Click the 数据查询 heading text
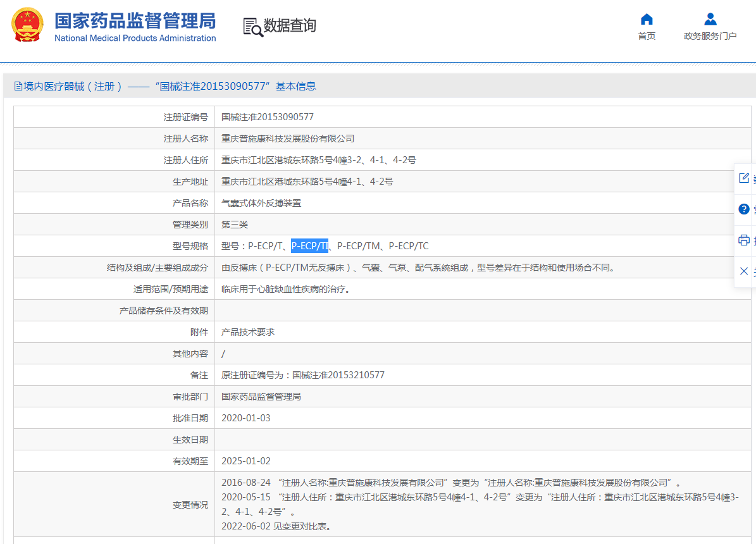The width and height of the screenshot is (756, 544). click(x=290, y=25)
